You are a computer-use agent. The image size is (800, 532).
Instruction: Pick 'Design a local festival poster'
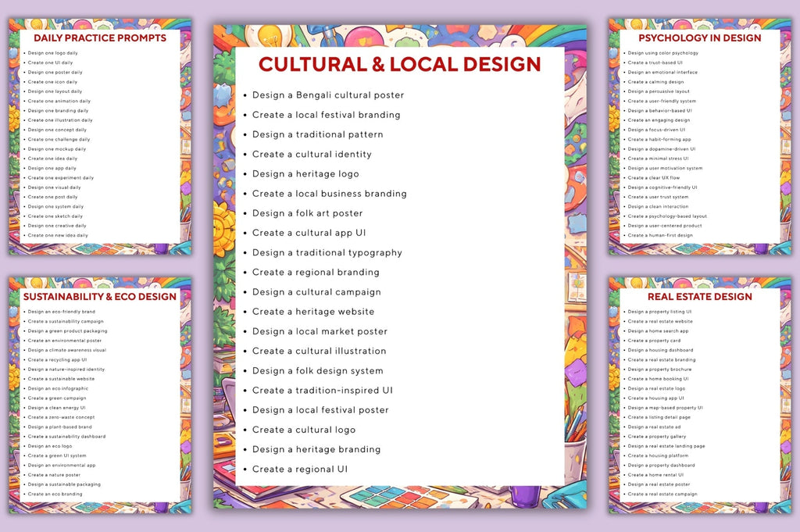320,410
